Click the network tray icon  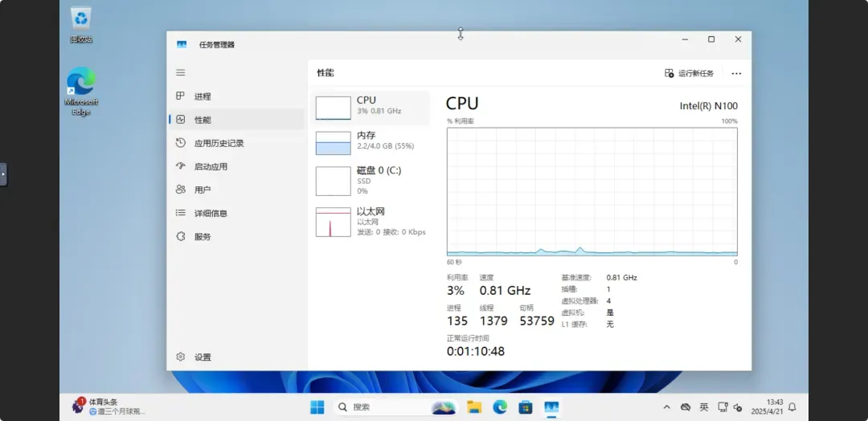723,407
